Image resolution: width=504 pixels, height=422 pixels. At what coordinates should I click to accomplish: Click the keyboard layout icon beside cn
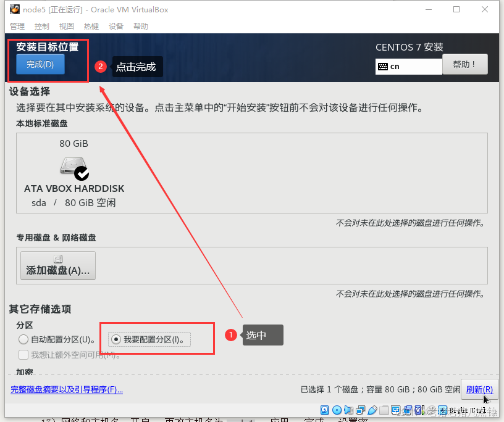383,67
